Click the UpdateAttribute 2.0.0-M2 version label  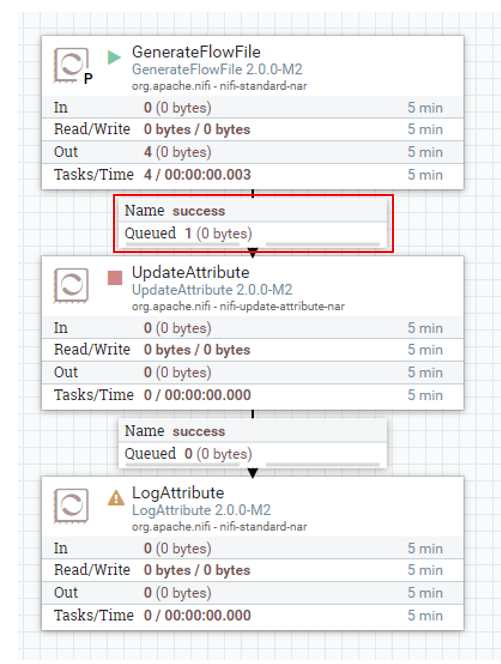(212, 290)
